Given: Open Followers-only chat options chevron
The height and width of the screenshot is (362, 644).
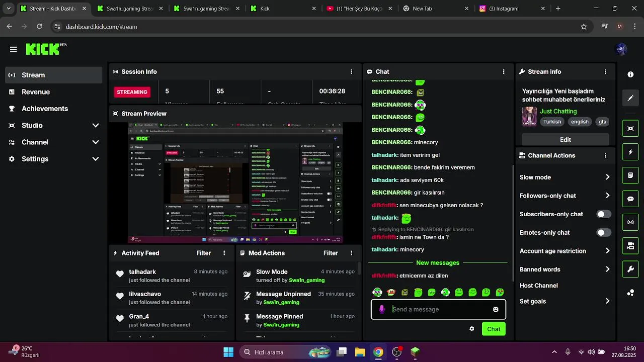Looking at the screenshot, I should (607, 196).
